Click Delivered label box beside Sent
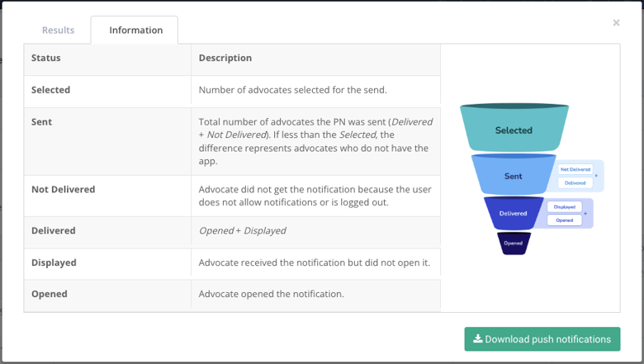Image resolution: width=644 pixels, height=364 pixels. 575,183
